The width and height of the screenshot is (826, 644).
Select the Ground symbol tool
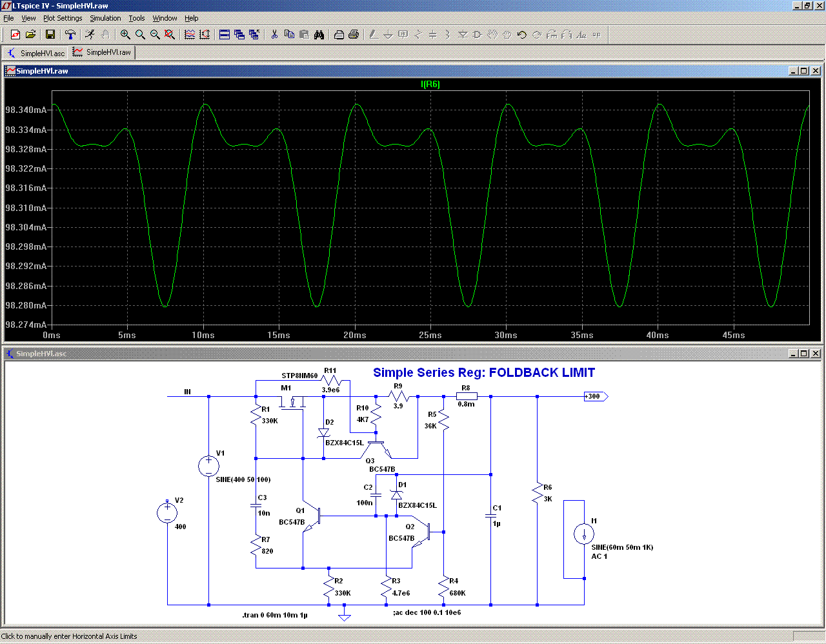click(388, 34)
